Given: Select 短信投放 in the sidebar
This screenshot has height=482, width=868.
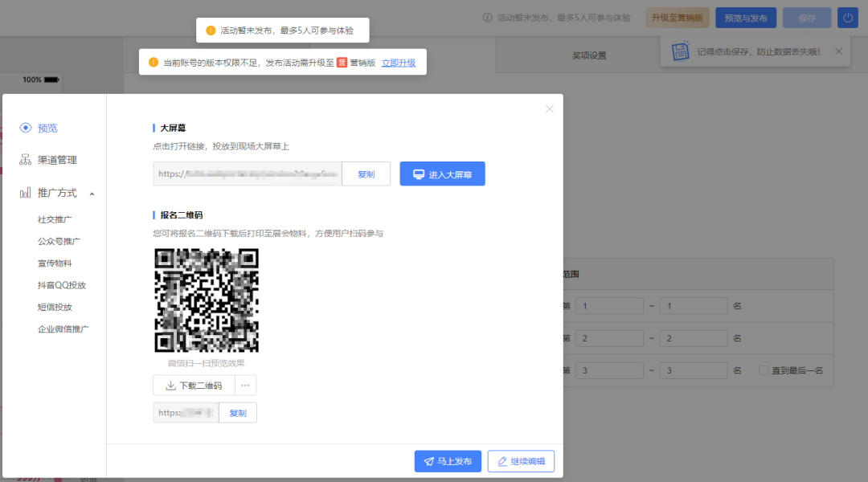Looking at the screenshot, I should tap(55, 307).
